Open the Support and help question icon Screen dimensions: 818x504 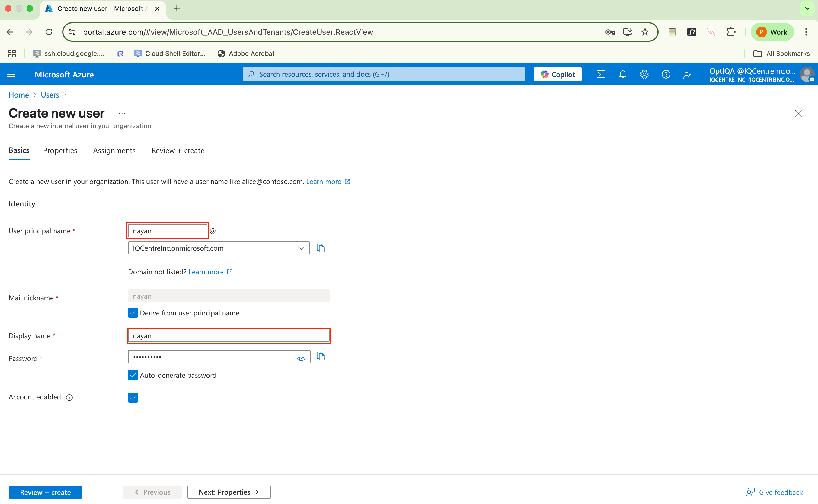(666, 74)
